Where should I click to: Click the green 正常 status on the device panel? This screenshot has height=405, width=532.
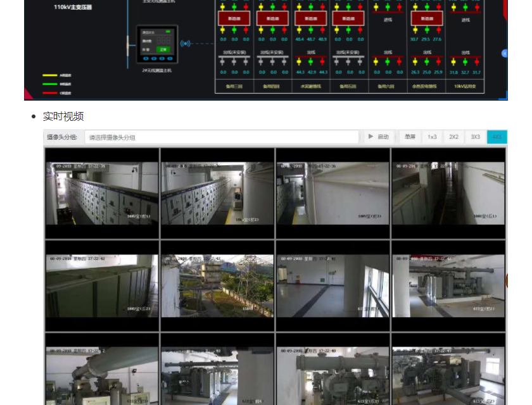pyautogui.click(x=163, y=49)
